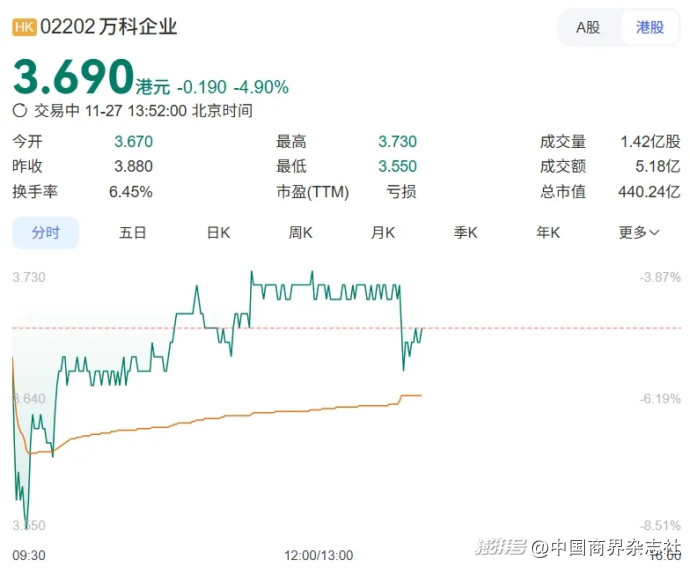Viewport: 690px width, 568px height.
Task: Click the HK market badge icon
Action: tap(23, 27)
